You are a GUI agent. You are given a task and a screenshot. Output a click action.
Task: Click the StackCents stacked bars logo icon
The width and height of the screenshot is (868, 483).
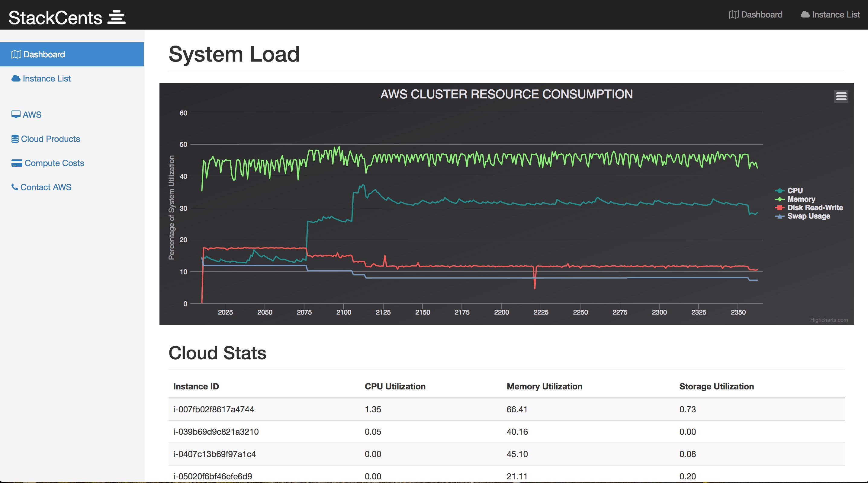tap(116, 17)
